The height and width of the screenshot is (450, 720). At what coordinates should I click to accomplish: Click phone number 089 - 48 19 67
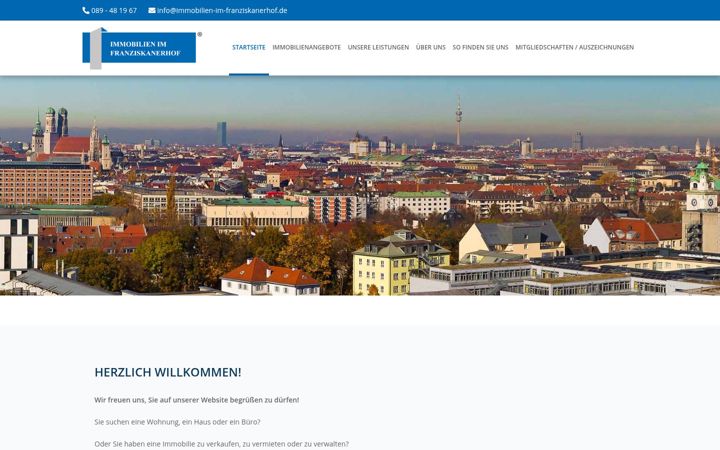(x=114, y=11)
